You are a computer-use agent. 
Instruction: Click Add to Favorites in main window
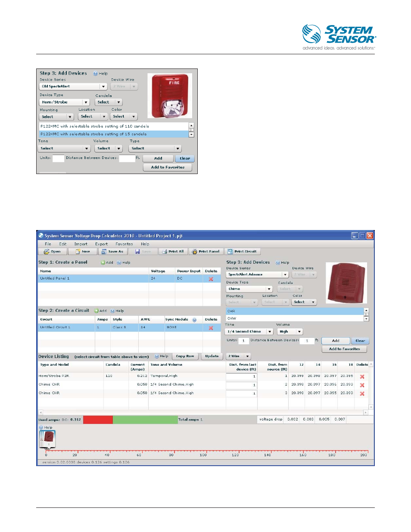coord(345,349)
